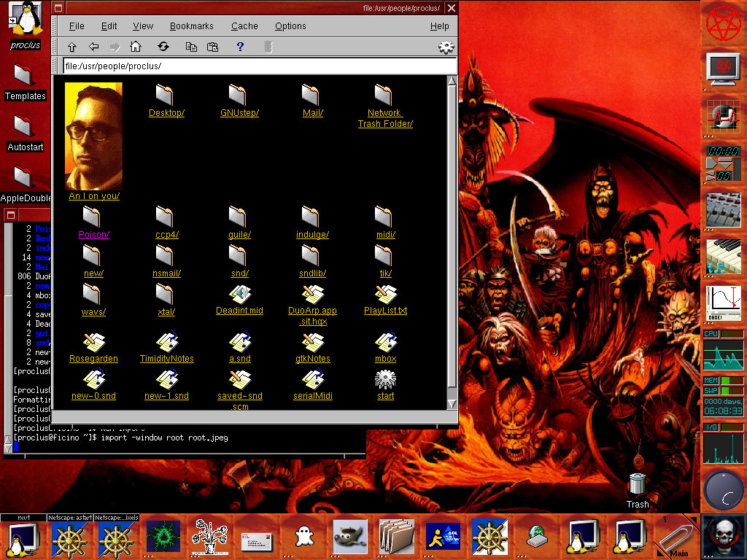
Task: Click the Up directory arrow in toolbar
Action: [x=72, y=47]
